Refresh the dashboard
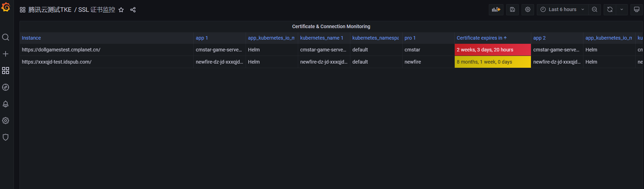 pos(610,10)
